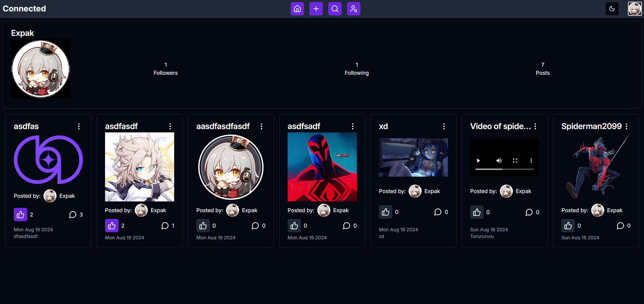Open account avatar in top bar
644x304 pixels.
pyautogui.click(x=635, y=9)
